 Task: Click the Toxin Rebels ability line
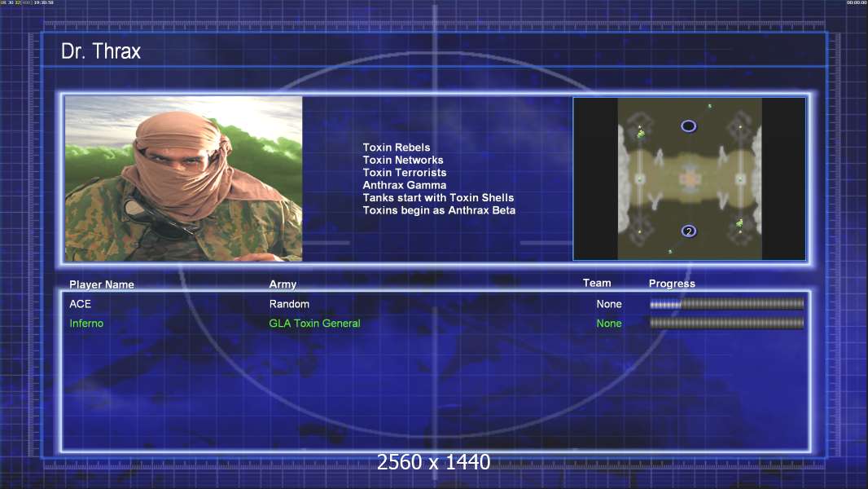tap(397, 148)
